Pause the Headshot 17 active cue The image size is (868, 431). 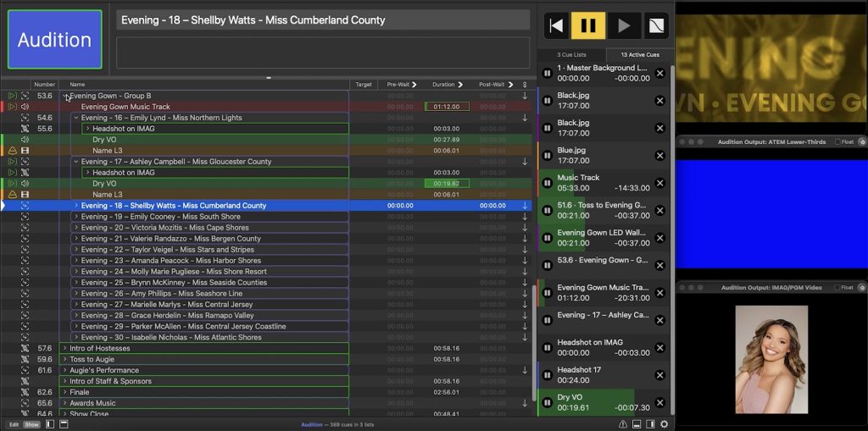[547, 375]
